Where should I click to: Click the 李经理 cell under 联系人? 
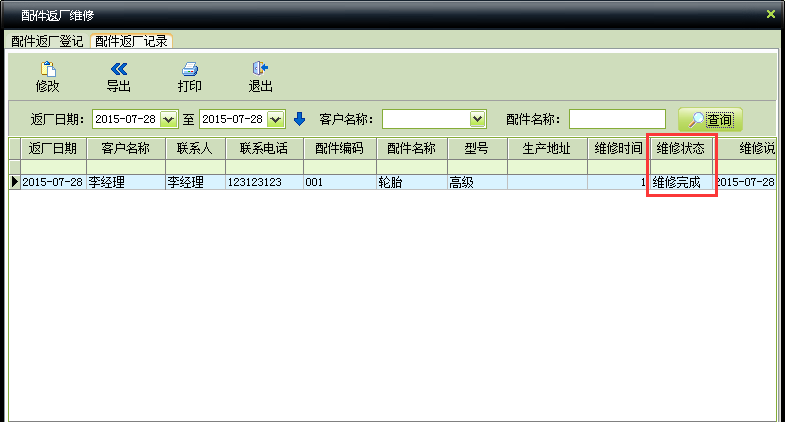196,182
